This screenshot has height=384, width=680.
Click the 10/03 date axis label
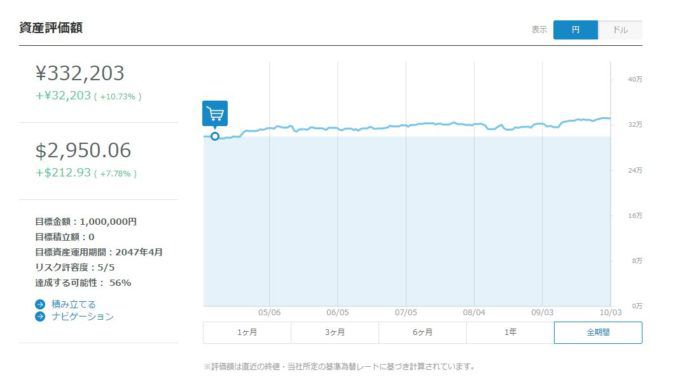coord(611,312)
